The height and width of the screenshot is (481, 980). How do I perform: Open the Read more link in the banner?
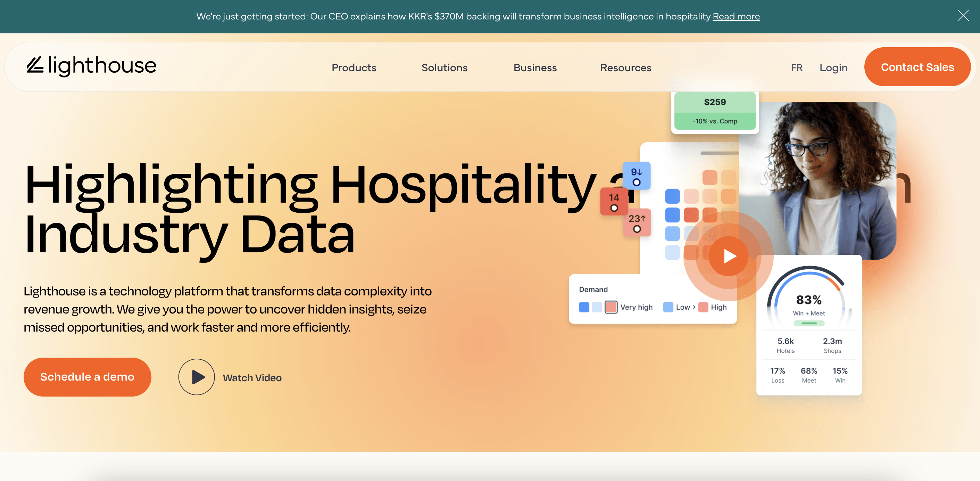736,16
